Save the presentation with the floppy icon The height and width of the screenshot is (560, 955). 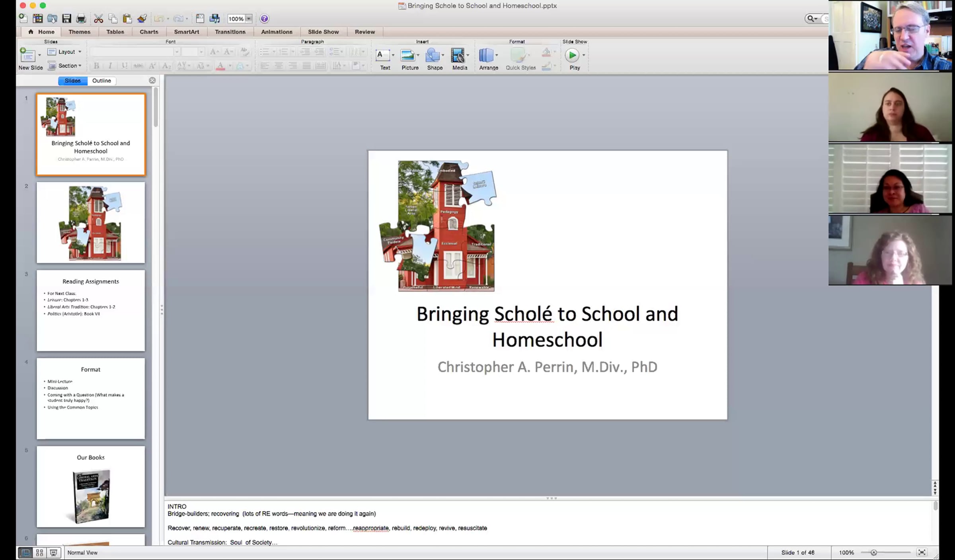pos(66,18)
